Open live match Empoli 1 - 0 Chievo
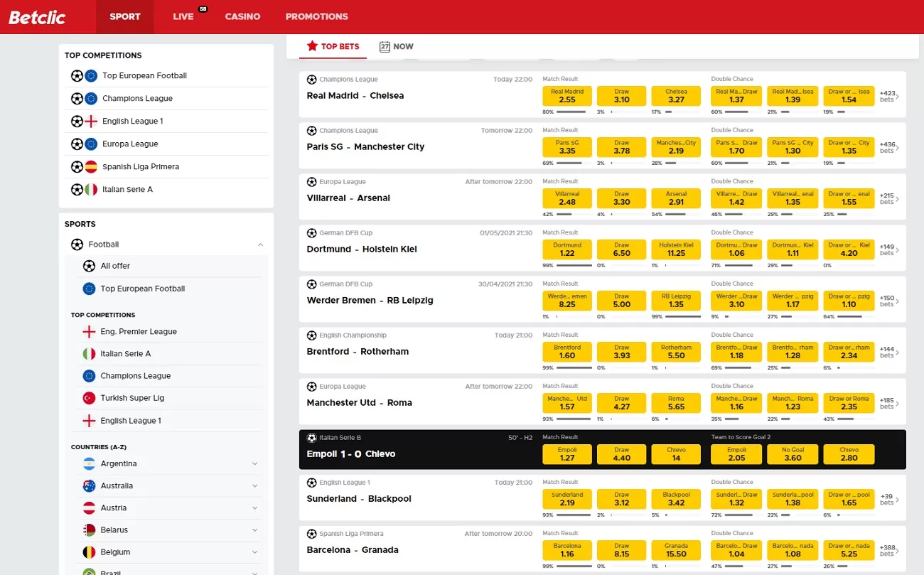 click(351, 453)
